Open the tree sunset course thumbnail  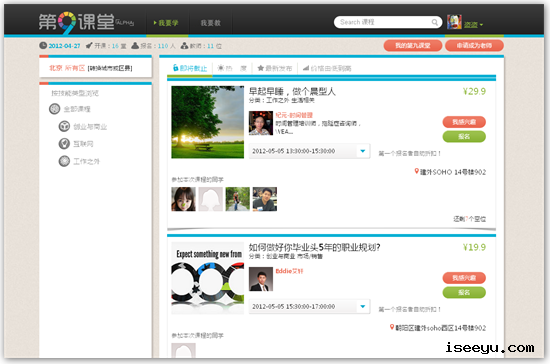click(208, 122)
